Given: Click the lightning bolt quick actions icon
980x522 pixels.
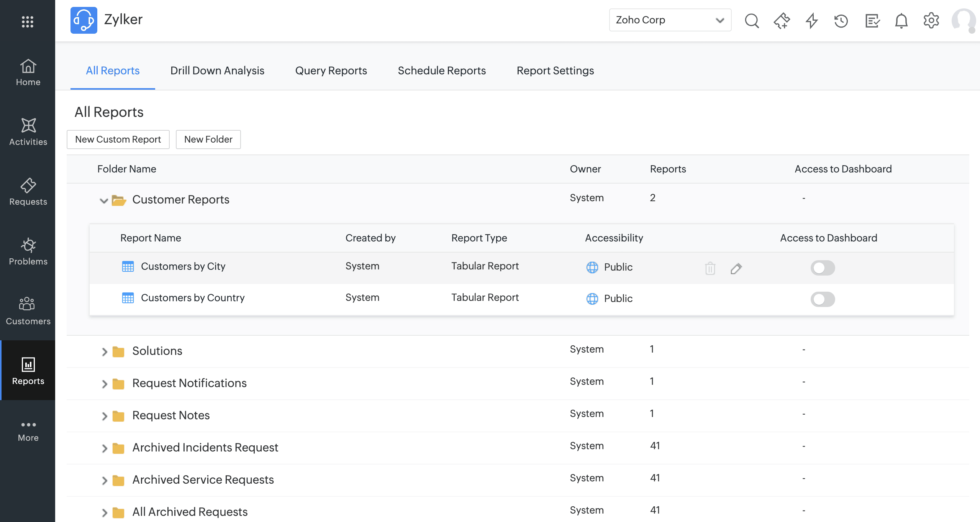Looking at the screenshot, I should coord(811,20).
